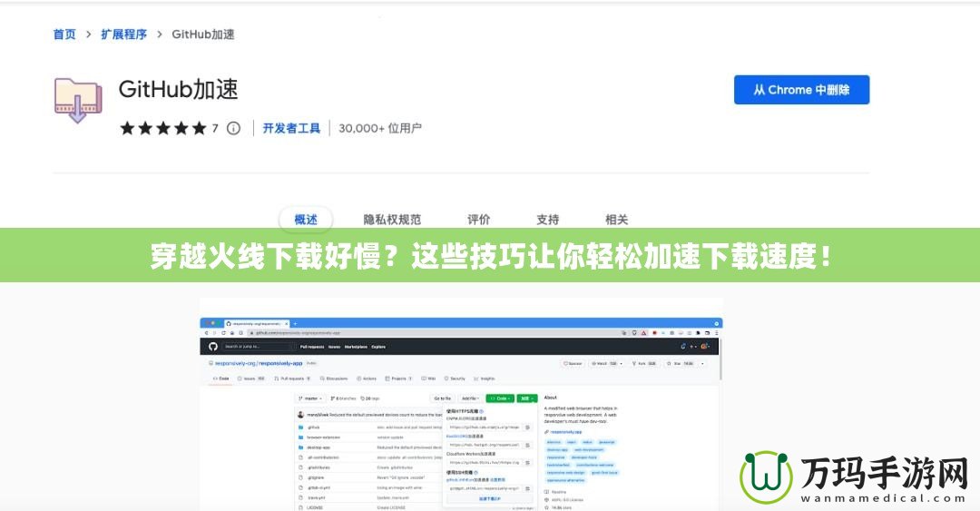Viewport: 980px width, 511px height.
Task: Open master branch dropdown in preview
Action: pyautogui.click(x=310, y=398)
